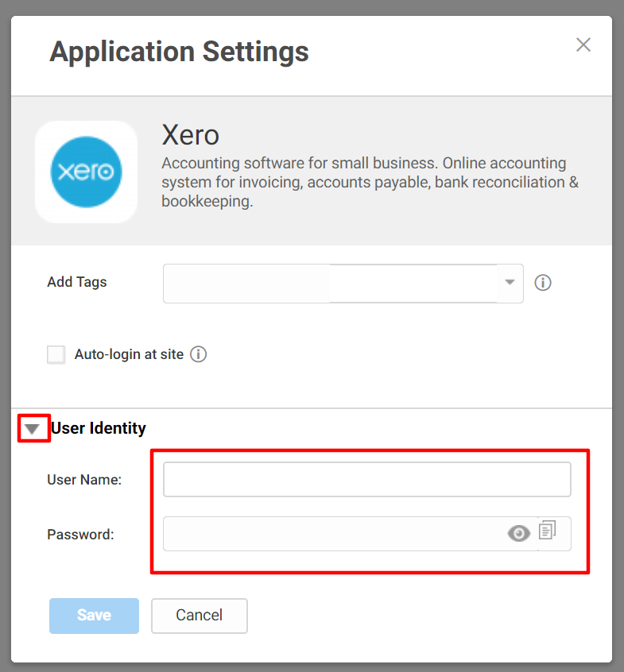Click the Add Tags label
This screenshot has width=624, height=672.
point(77,282)
